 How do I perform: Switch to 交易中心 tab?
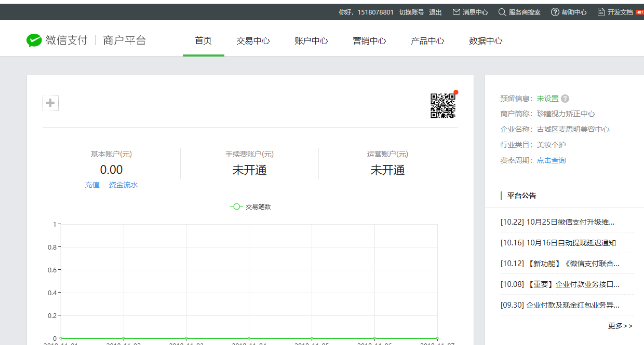[253, 41]
